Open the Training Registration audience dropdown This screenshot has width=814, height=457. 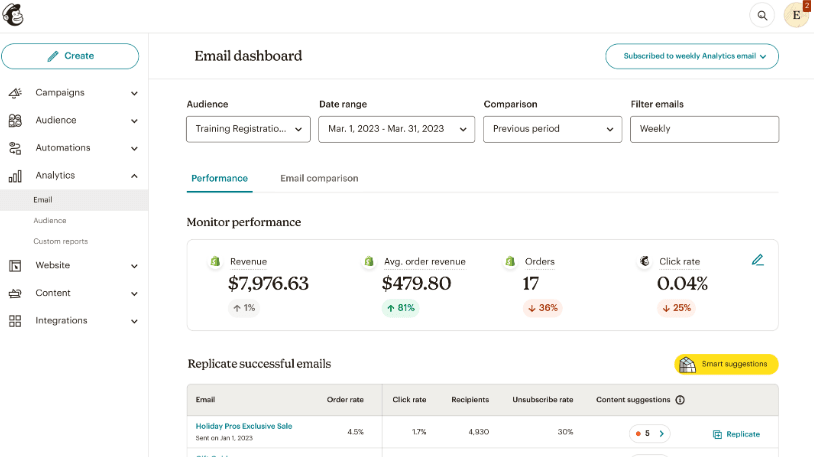click(248, 129)
